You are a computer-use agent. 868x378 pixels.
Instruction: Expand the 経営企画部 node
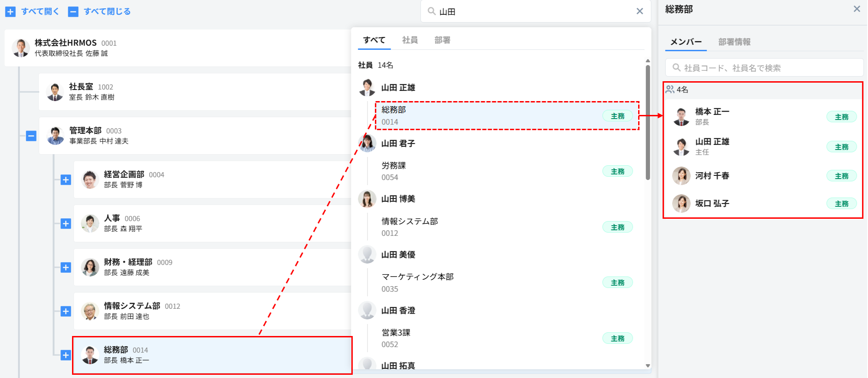click(66, 180)
